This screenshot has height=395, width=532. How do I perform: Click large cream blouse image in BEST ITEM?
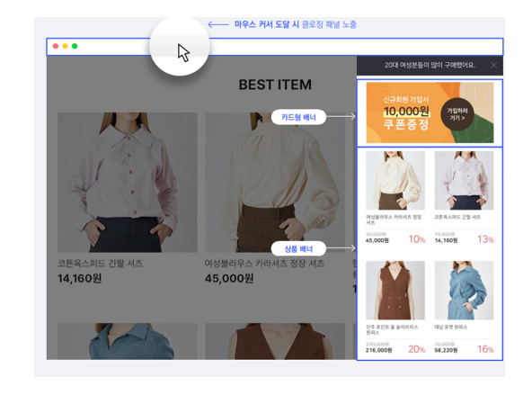tap(275, 183)
